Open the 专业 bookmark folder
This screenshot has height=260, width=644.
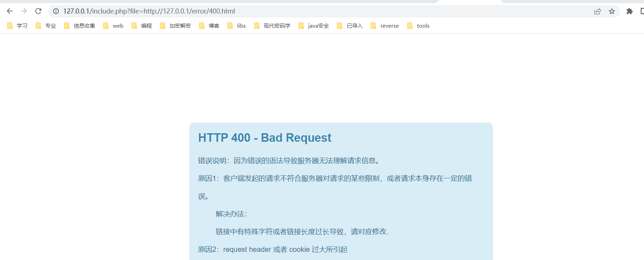click(x=46, y=26)
